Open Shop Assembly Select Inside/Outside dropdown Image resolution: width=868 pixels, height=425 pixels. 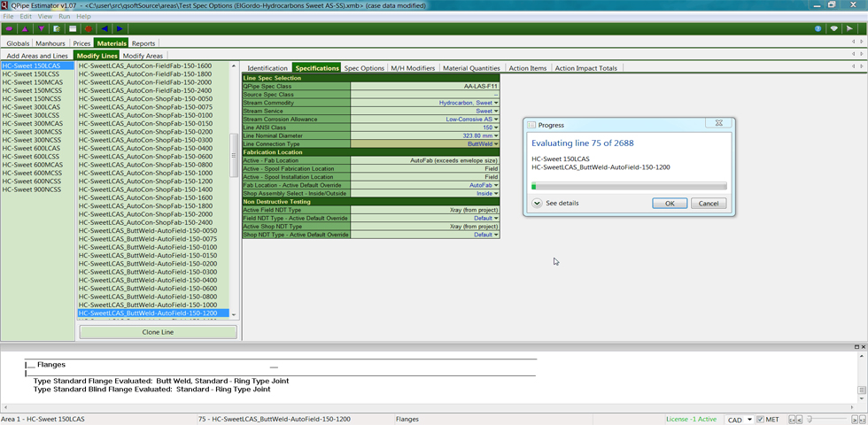pyautogui.click(x=496, y=194)
